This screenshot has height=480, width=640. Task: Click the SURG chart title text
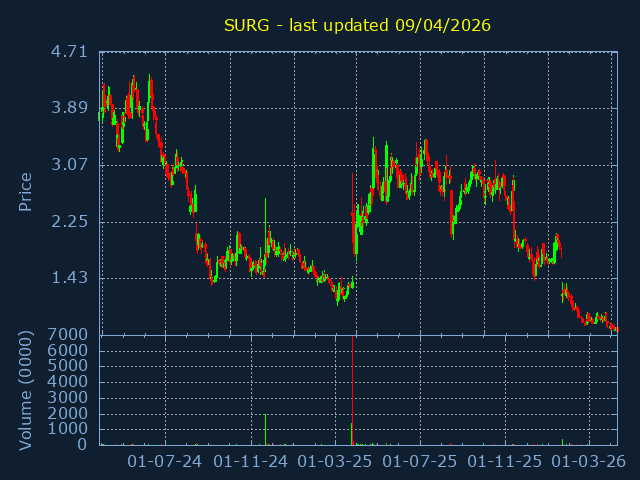tap(357, 25)
